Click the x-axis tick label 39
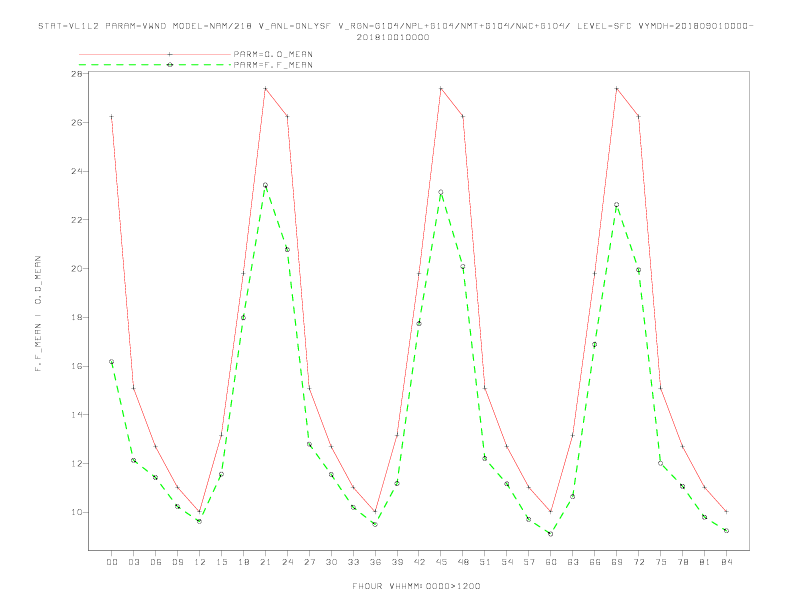 (397, 562)
